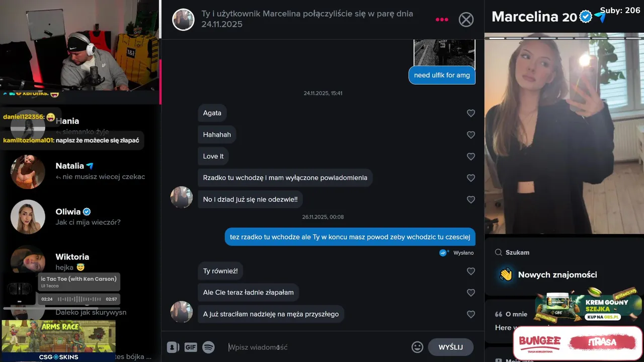Select Wiktoria's chat with 'hejka' preview
The image size is (644, 362).
click(80, 261)
